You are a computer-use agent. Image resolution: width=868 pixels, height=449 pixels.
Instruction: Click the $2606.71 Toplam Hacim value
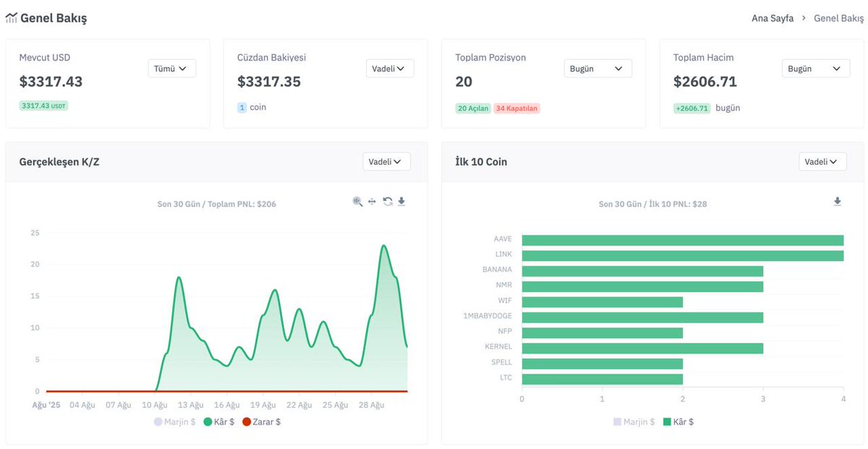click(705, 82)
